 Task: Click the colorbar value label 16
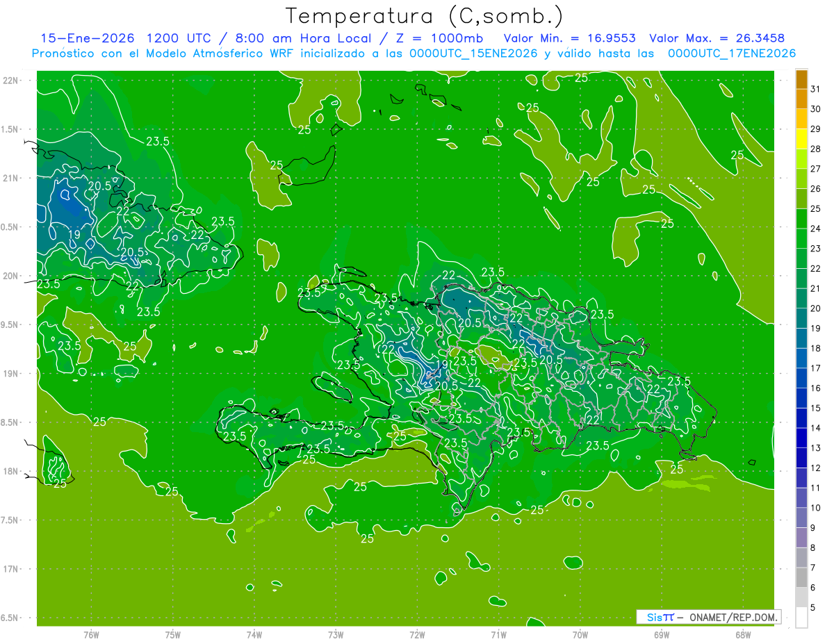pos(816,388)
